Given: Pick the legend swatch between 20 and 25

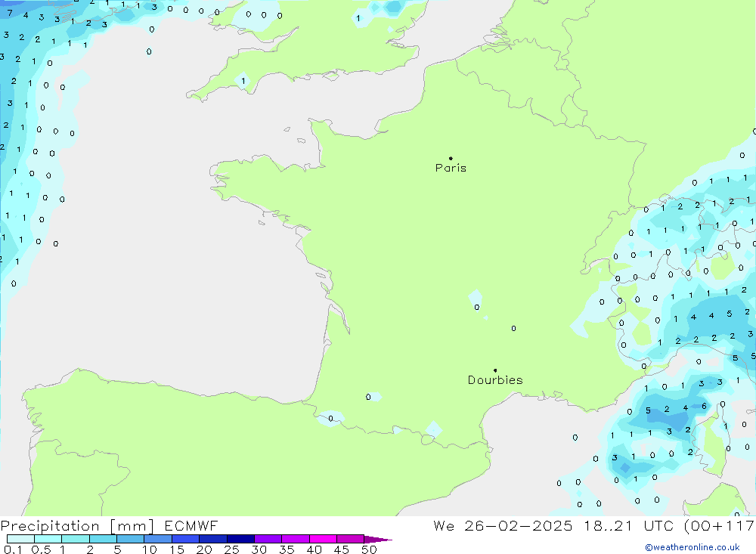Looking at the screenshot, I should point(212,539).
